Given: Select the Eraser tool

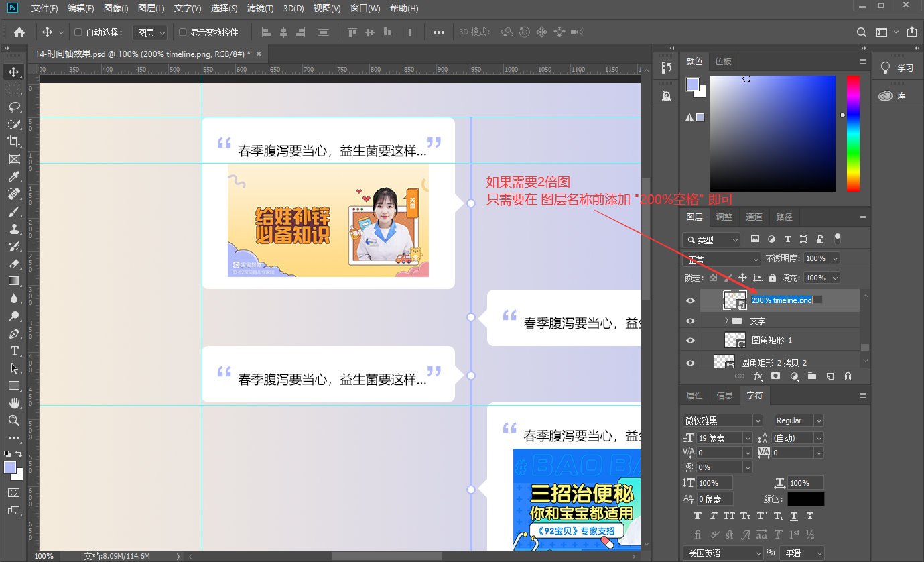Looking at the screenshot, I should click(13, 264).
